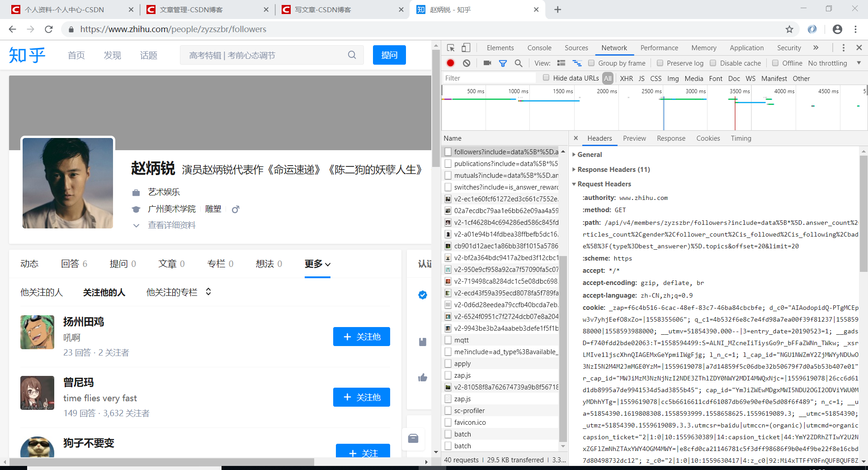Expand Response Headers (11) section
Viewport: 868px width, 470px height.
click(x=611, y=169)
